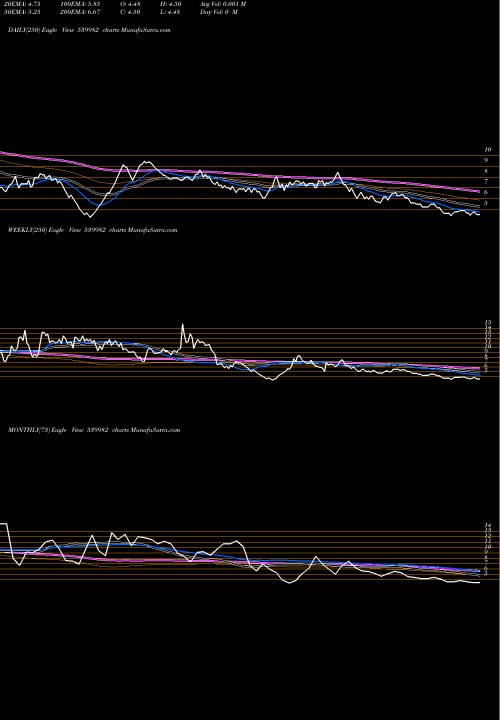The height and width of the screenshot is (720, 500).
Task: Click the WEEKLY(250) Eagle View chart title
Action: (93, 230)
